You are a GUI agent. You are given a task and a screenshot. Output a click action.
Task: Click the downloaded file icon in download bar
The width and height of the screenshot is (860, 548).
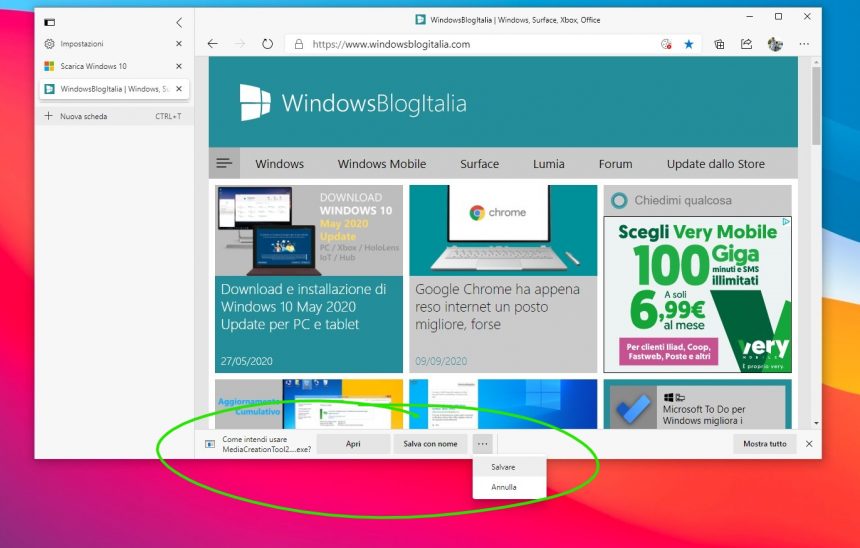point(210,444)
